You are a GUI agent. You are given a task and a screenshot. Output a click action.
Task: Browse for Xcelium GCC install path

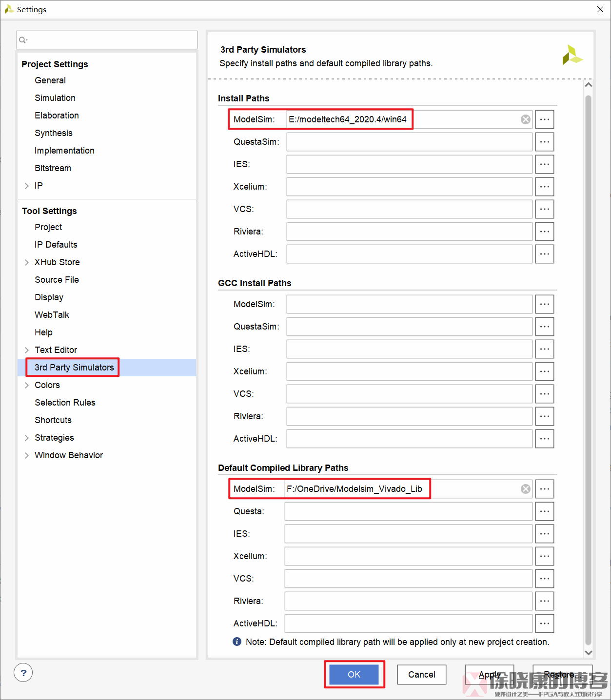[x=545, y=371]
